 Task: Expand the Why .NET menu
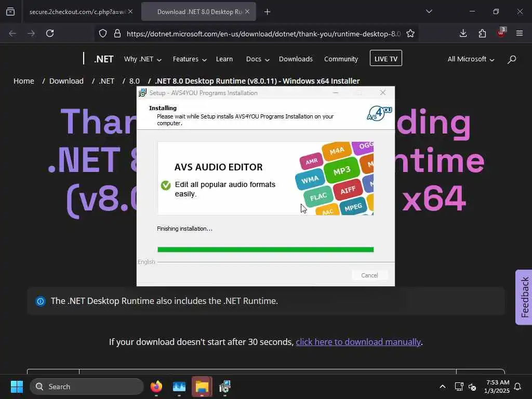point(142,59)
